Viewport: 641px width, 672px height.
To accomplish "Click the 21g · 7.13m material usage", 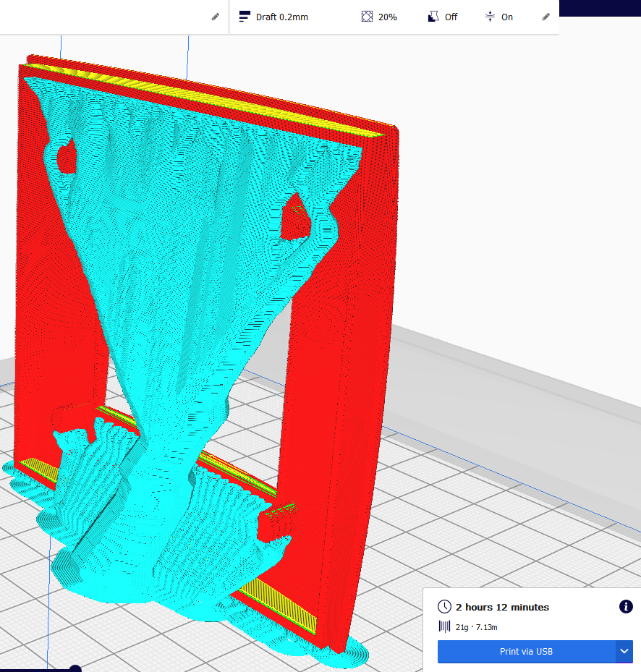I will pos(476,627).
